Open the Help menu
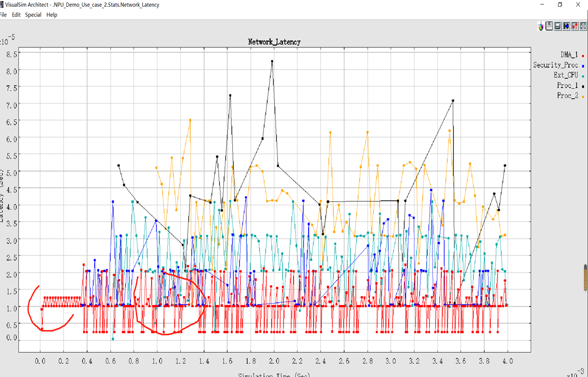588x377 pixels. click(x=52, y=15)
